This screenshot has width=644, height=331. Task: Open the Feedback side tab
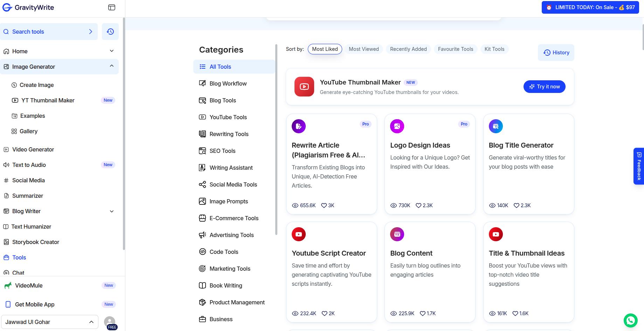(x=639, y=166)
